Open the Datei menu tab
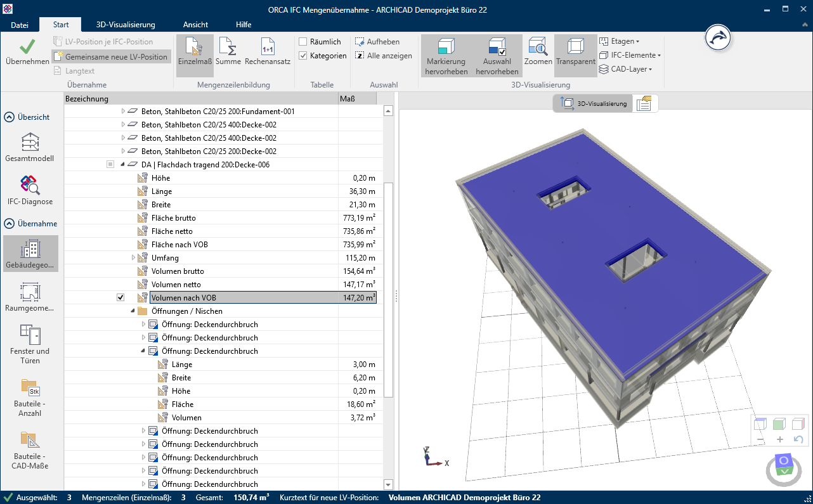 [x=20, y=25]
